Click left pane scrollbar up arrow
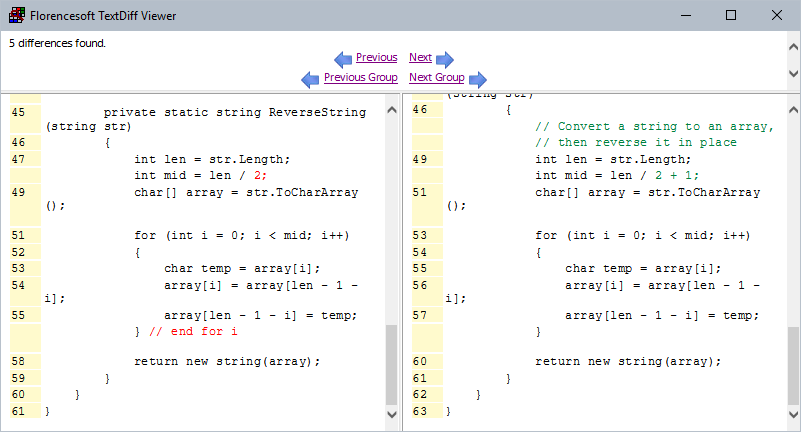Screen dimensions: 801x432 (392, 110)
